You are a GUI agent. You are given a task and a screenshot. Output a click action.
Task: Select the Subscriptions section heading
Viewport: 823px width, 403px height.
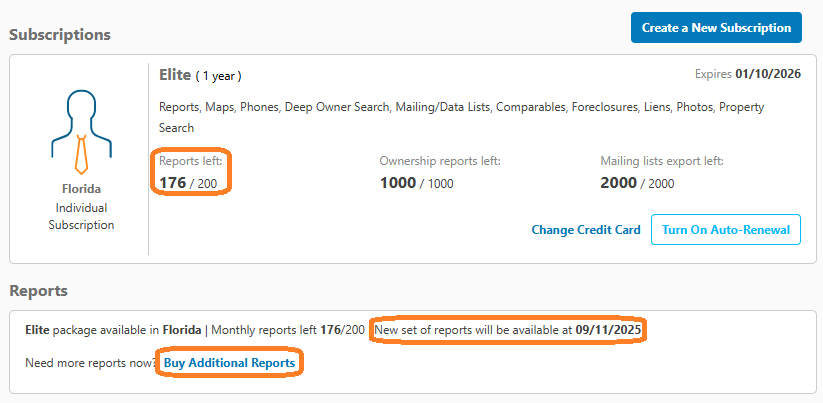[60, 35]
